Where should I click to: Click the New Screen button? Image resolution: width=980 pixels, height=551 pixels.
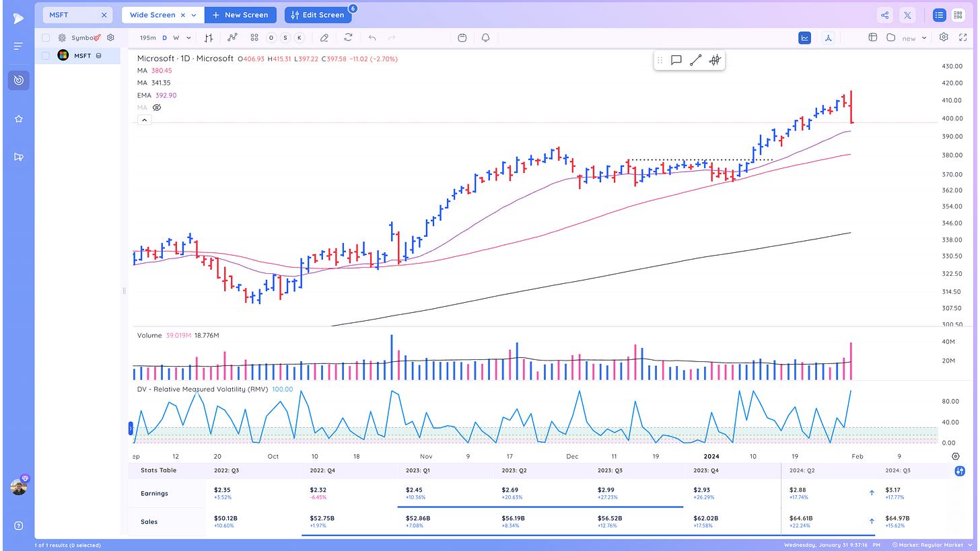point(240,15)
